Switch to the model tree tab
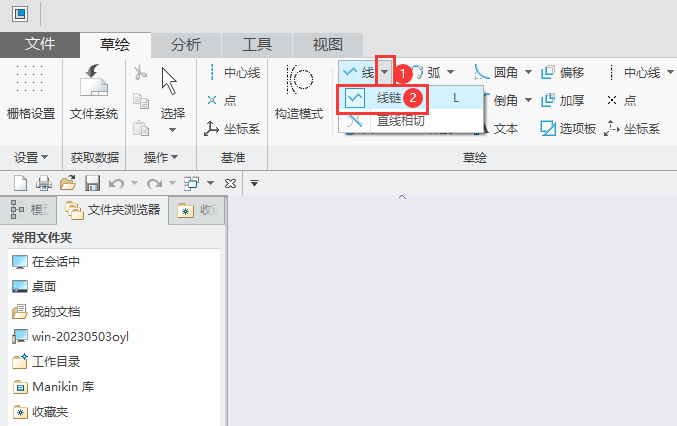 (29, 210)
